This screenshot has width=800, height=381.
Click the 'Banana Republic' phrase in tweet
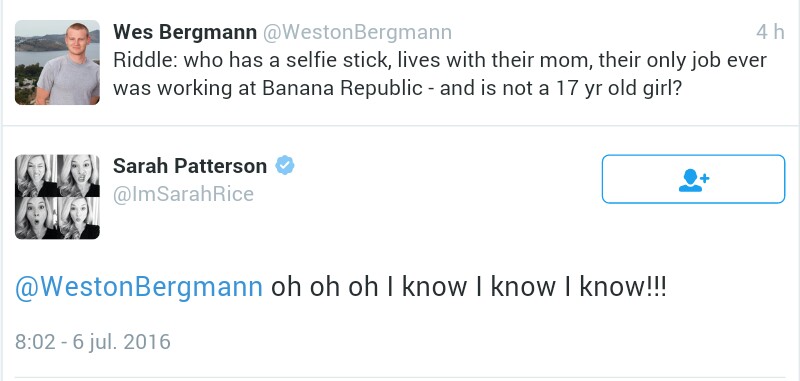point(343,88)
